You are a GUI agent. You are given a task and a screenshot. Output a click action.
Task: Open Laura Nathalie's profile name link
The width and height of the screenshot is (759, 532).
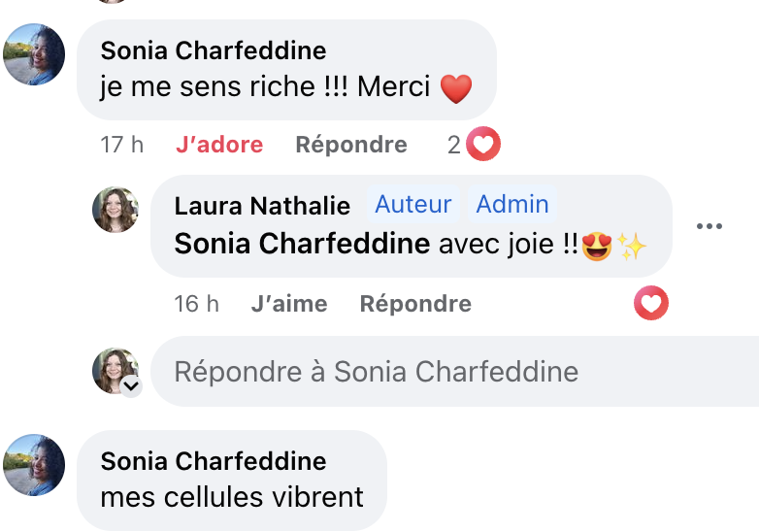[x=262, y=206]
